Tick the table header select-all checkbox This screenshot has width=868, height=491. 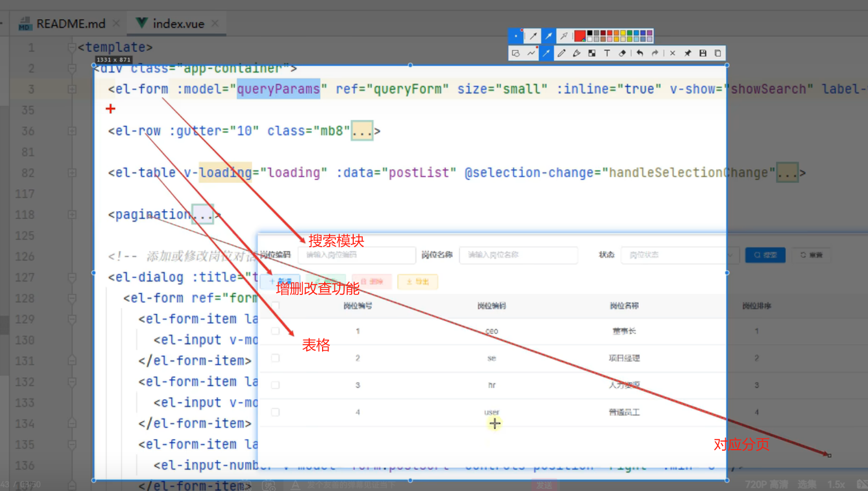275,306
